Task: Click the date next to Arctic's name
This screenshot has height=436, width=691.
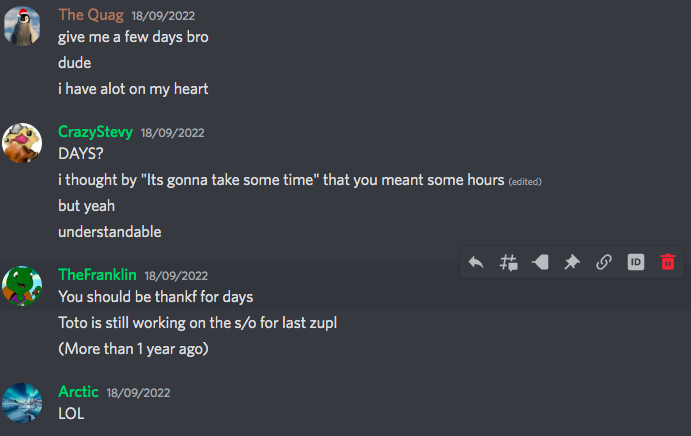Action: click(x=138, y=393)
